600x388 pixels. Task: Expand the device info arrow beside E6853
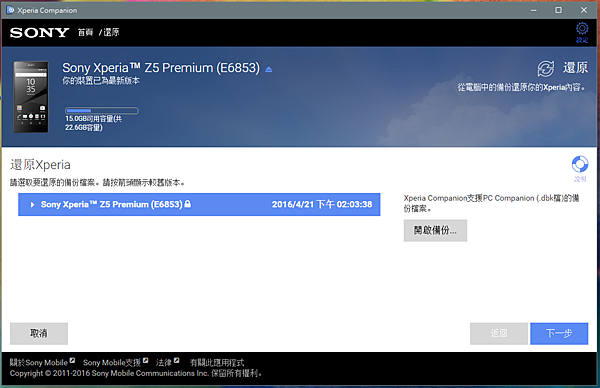[x=269, y=69]
